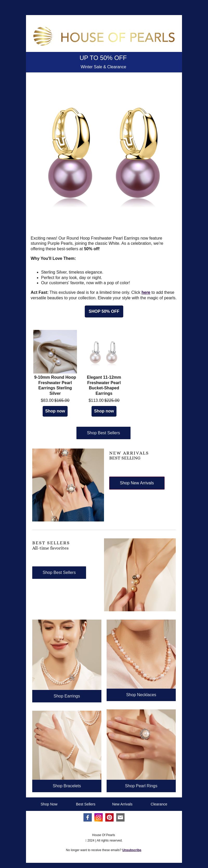The image size is (208, 868).
Task: Shop now for Round Hoop Freshwater Pearl Earrings
Action: point(55,411)
